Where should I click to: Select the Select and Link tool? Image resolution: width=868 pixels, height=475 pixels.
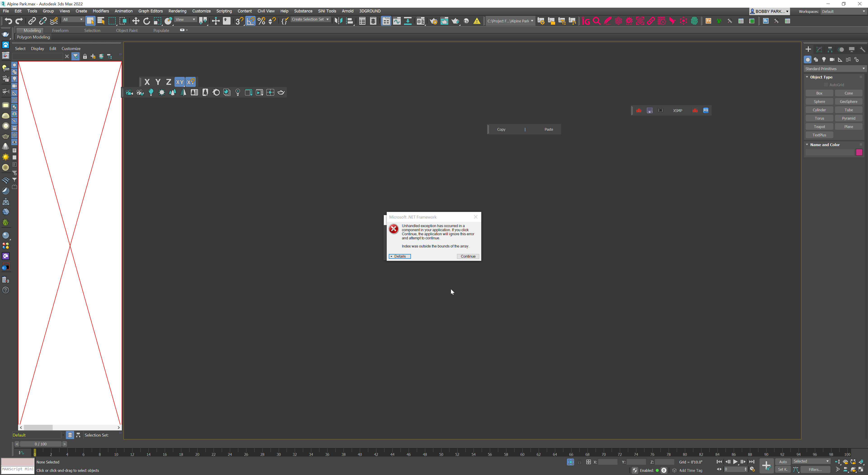[x=32, y=21]
